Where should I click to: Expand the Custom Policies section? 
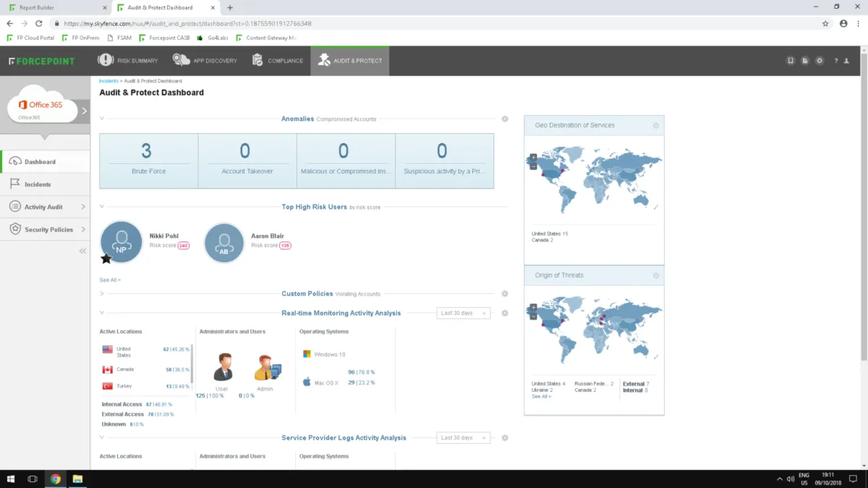(102, 294)
